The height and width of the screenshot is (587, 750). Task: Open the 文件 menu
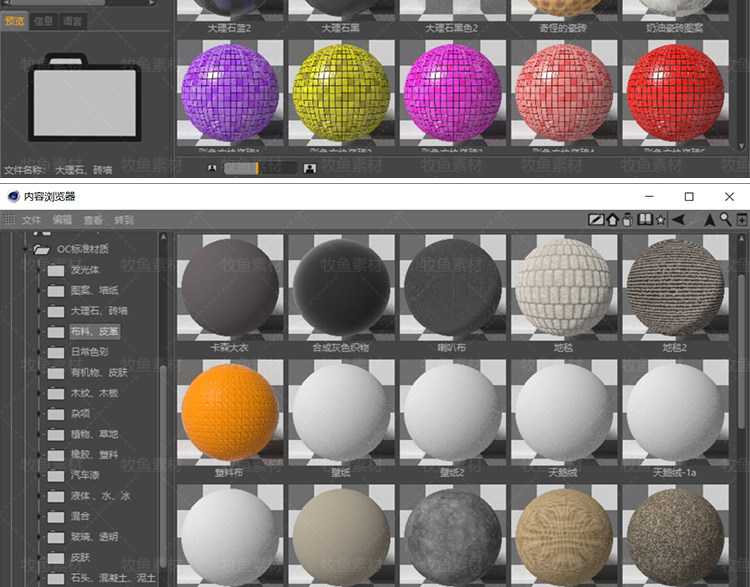tap(31, 220)
